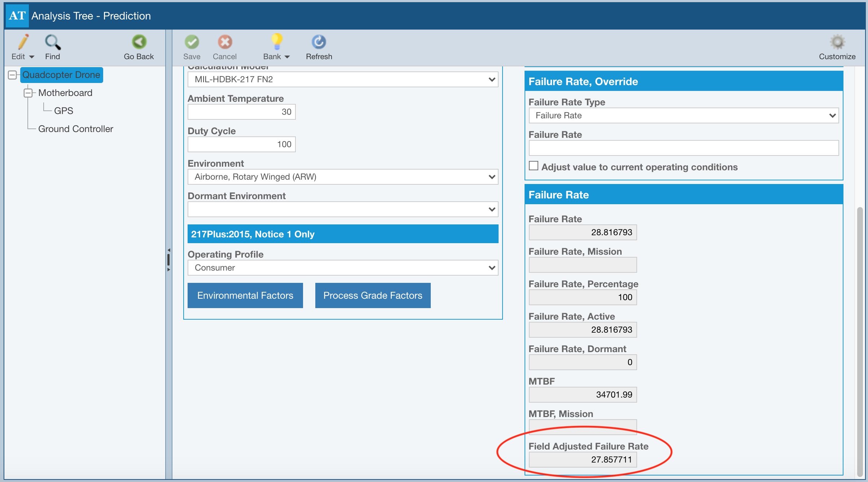Screen dimensions: 868x482
Task: Click the Go Back arrow icon
Action: [x=139, y=43]
